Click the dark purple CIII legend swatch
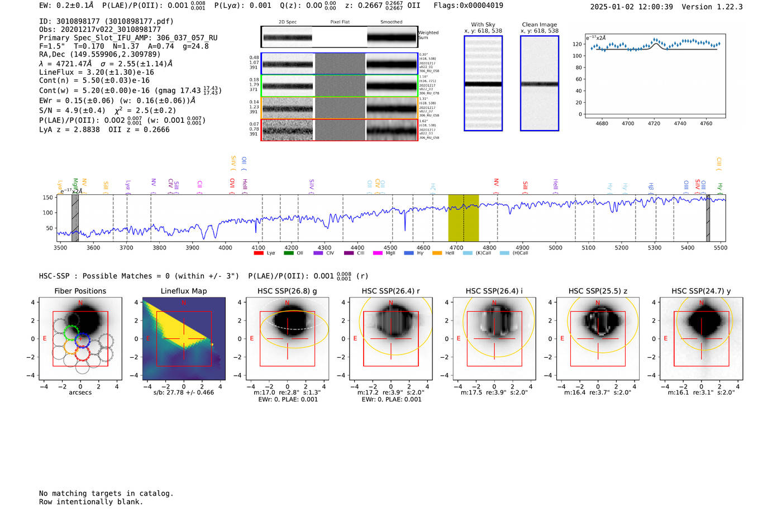Viewport: 782px width, 532px height. click(x=349, y=253)
